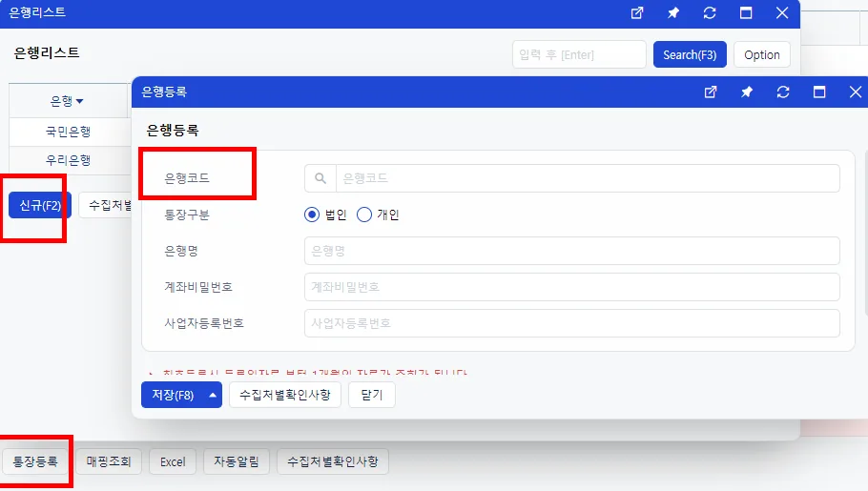The image size is (868, 491).
Task: Click the 신규(F2) button
Action: coord(40,205)
